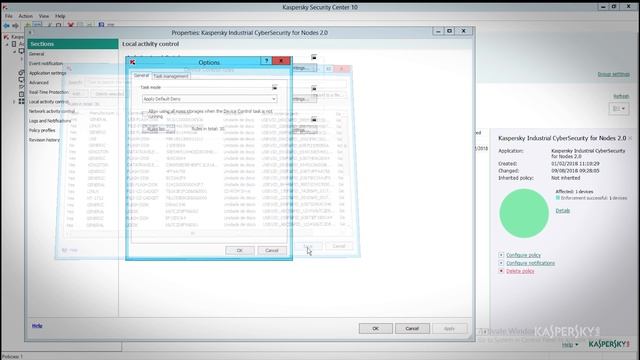The height and width of the screenshot is (360, 640).
Task: Open the Action menu
Action: [25, 16]
